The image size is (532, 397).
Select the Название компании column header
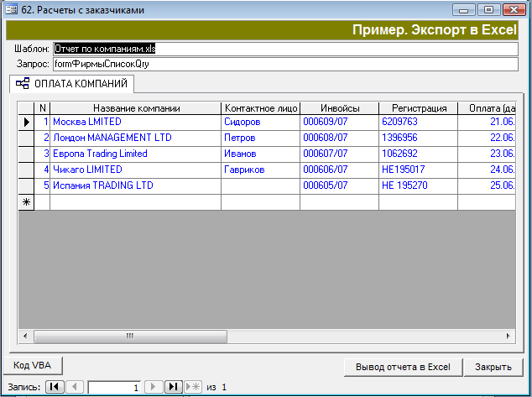click(x=136, y=107)
